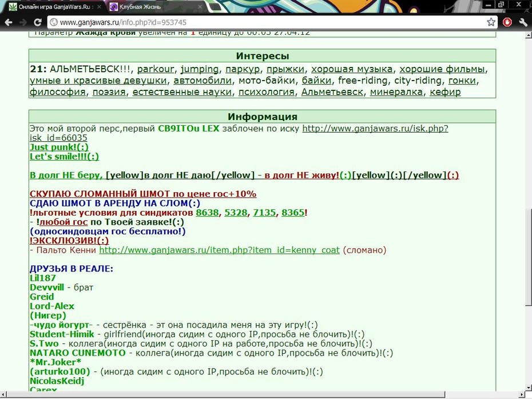The image size is (532, 399).
Task: Open the kenny_coat item link
Action: (219, 250)
